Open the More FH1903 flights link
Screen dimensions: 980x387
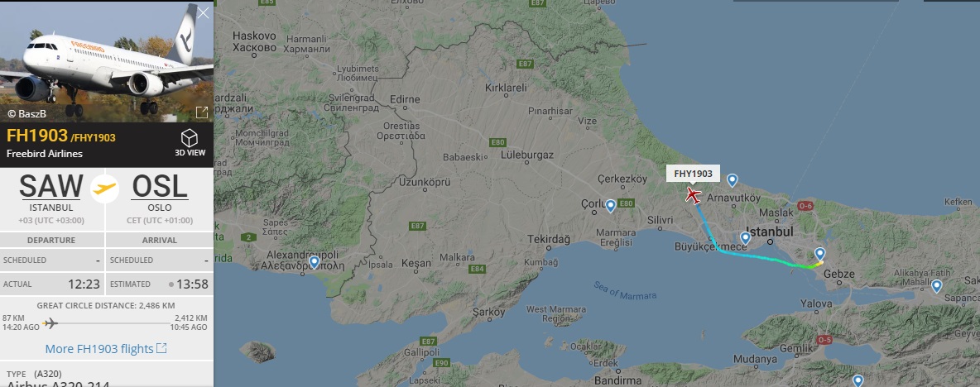point(106,348)
